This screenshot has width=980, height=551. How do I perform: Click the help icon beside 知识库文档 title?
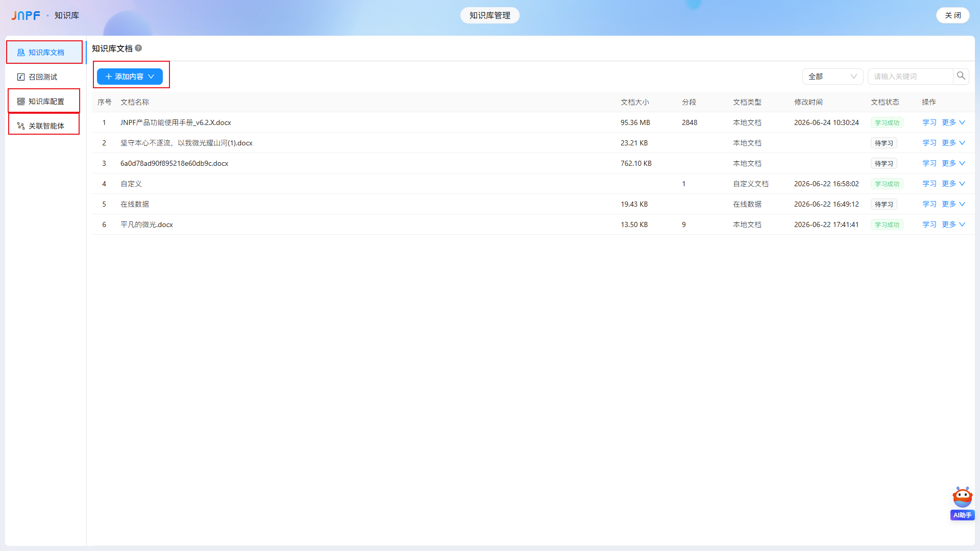[138, 48]
